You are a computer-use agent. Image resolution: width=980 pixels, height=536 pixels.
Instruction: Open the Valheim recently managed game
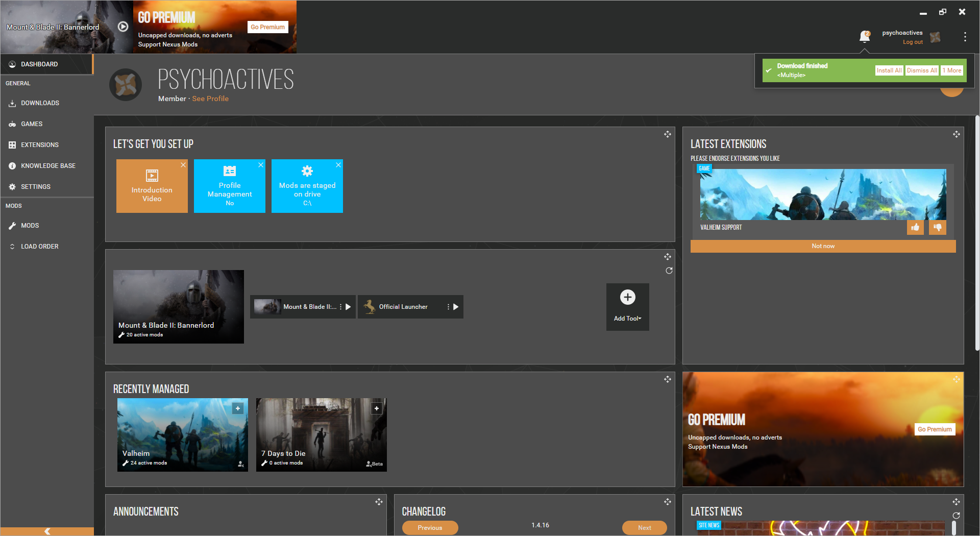pos(183,435)
